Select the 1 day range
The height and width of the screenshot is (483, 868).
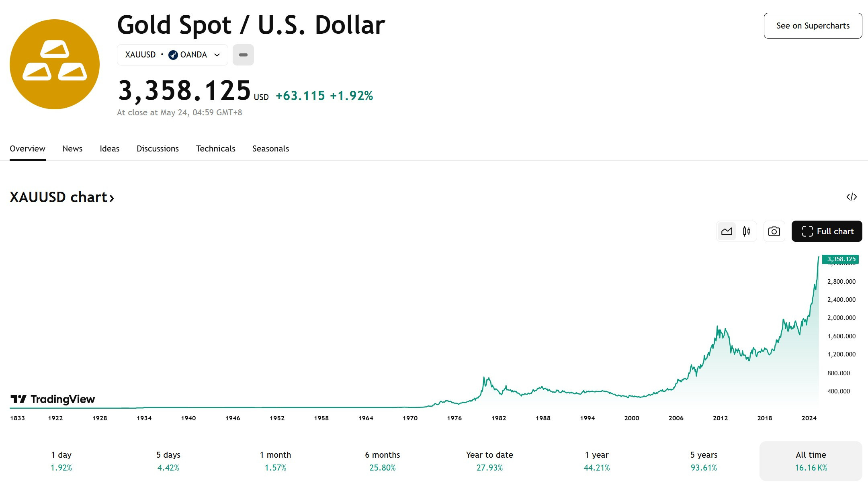[x=61, y=461]
